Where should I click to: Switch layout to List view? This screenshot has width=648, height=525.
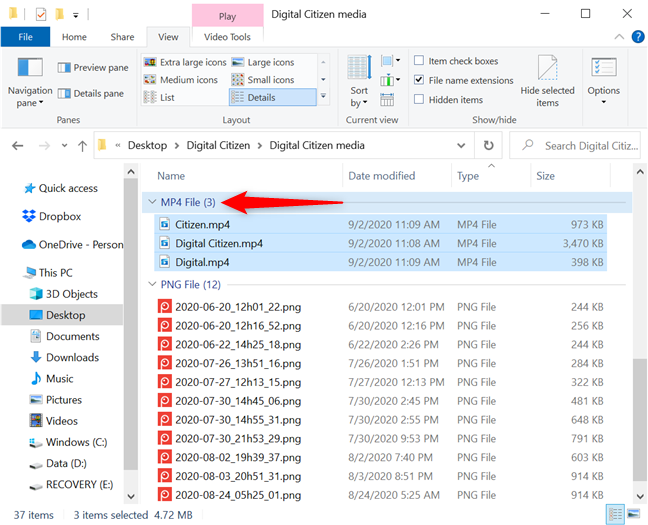click(x=159, y=98)
